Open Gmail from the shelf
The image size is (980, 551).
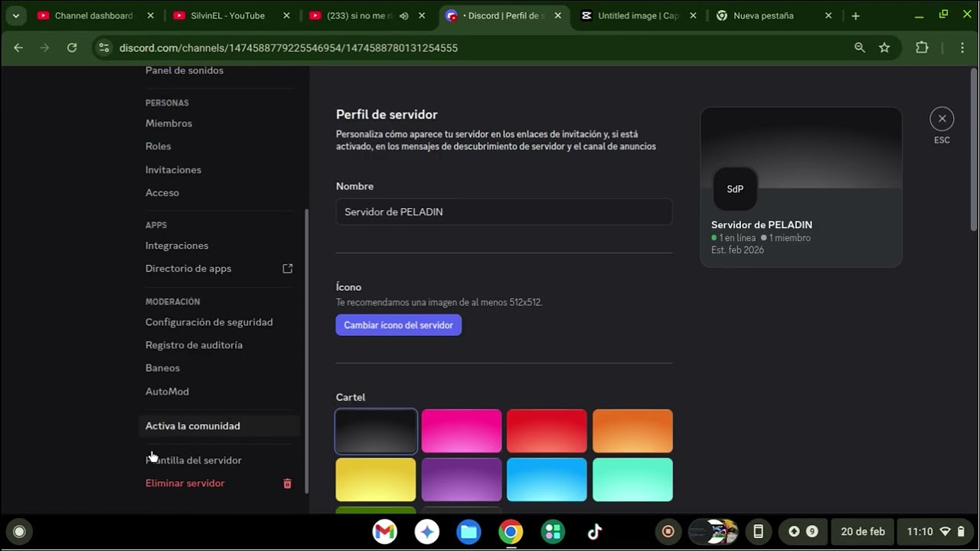click(x=384, y=532)
